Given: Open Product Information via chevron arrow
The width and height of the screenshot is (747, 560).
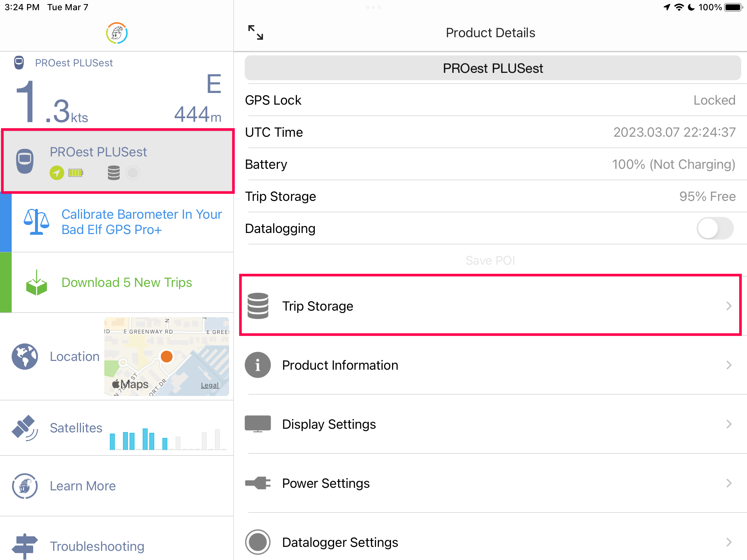Looking at the screenshot, I should pyautogui.click(x=728, y=365).
